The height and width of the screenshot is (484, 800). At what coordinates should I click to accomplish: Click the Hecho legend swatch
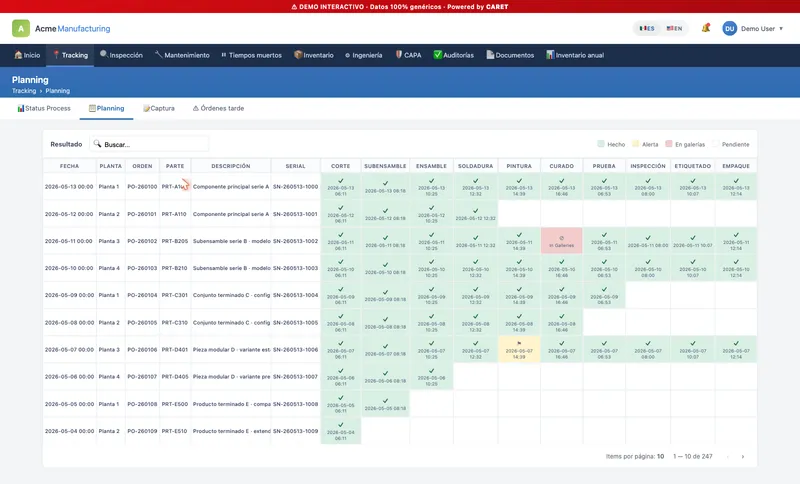coord(601,144)
